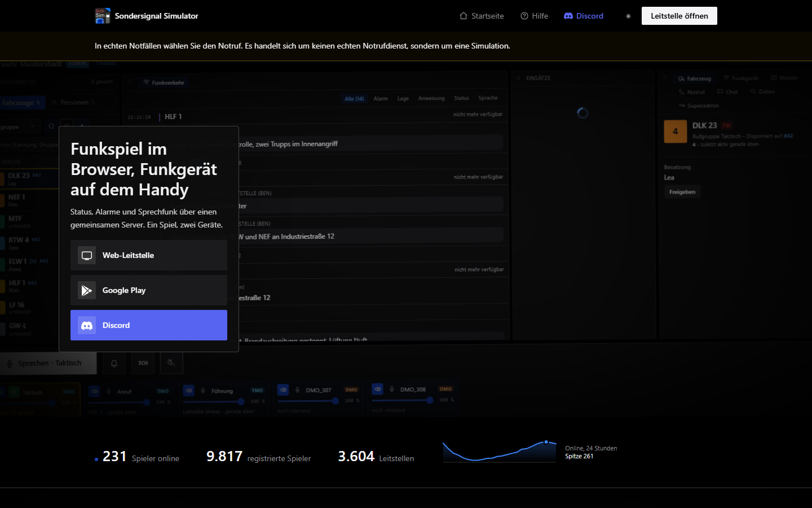The image size is (812, 508).
Task: Click microphone icon of DMO_307 channel
Action: click(x=297, y=389)
